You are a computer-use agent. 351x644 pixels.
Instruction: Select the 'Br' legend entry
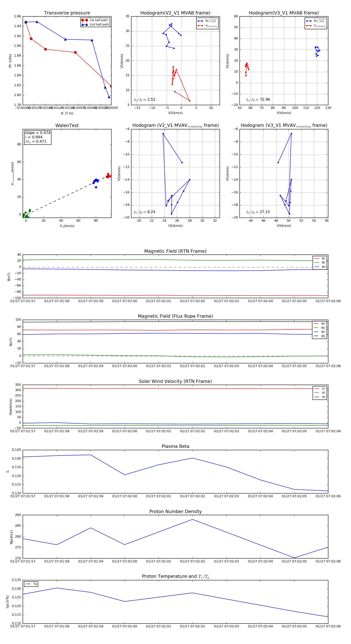320,259
